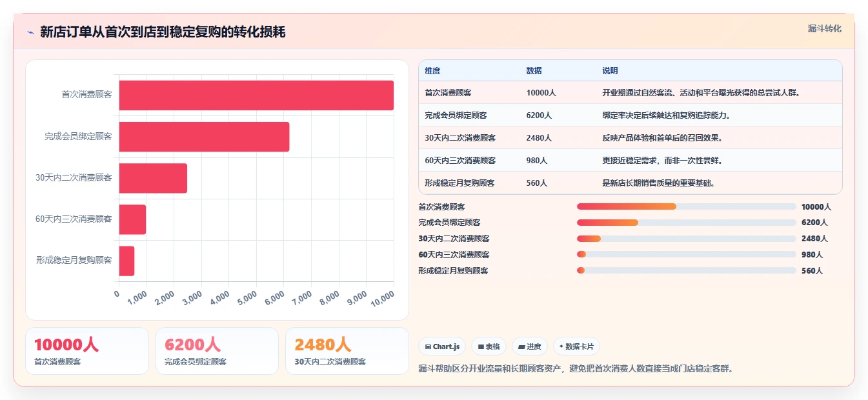Image resolution: width=868 pixels, height=400 pixels.
Task: Click the 60天内三次消费顾客 chart bar
Action: point(132,219)
